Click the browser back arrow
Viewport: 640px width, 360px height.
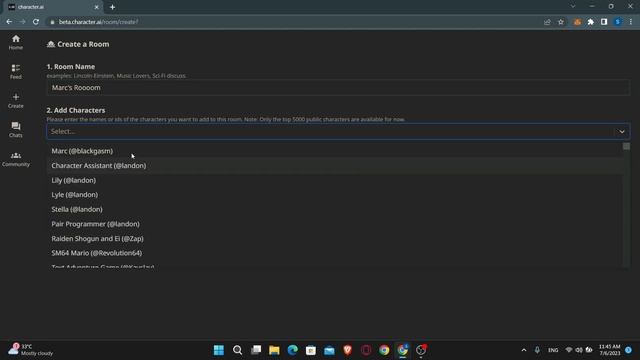tap(9, 22)
